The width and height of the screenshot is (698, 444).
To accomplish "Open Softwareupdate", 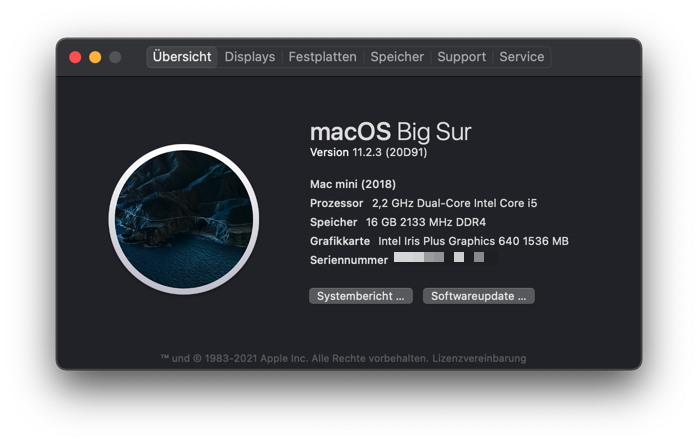I will pyautogui.click(x=479, y=296).
